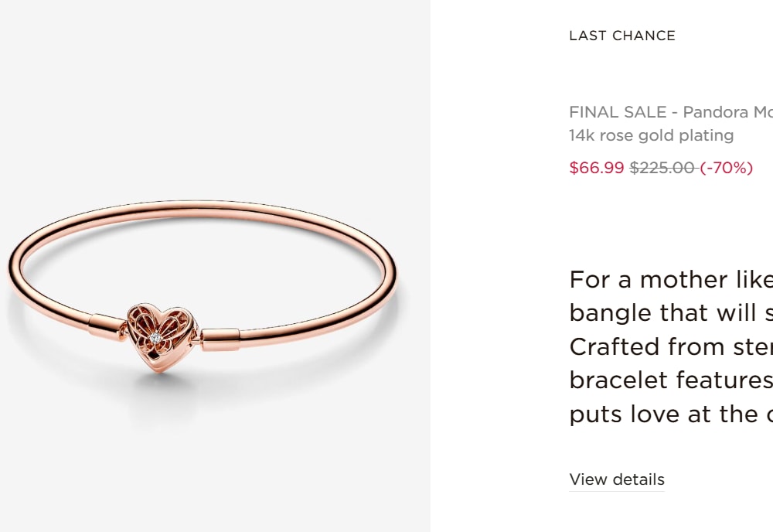Image resolution: width=773 pixels, height=532 pixels.
Task: Click the heart-shaped clasp on the bangle
Action: (162, 336)
